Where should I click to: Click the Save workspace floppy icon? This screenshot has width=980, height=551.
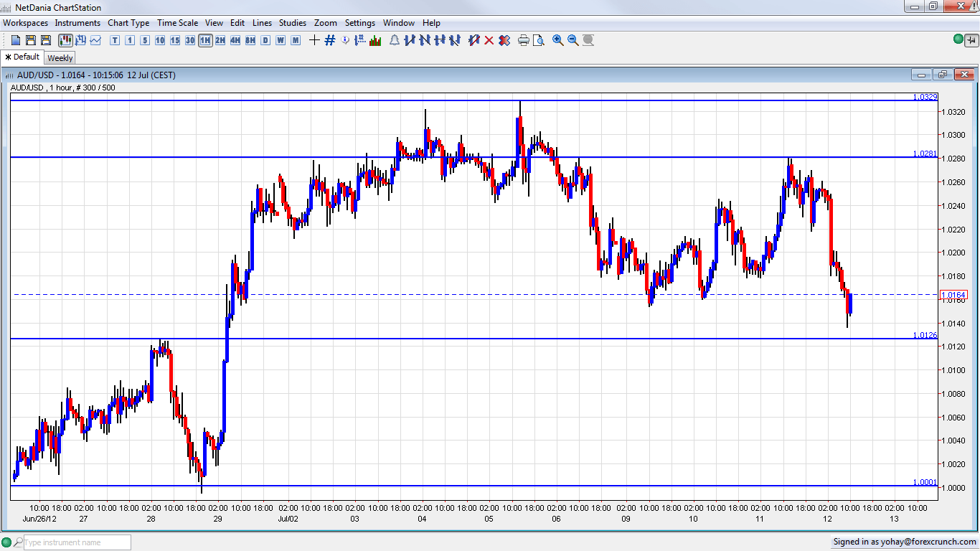point(31,40)
